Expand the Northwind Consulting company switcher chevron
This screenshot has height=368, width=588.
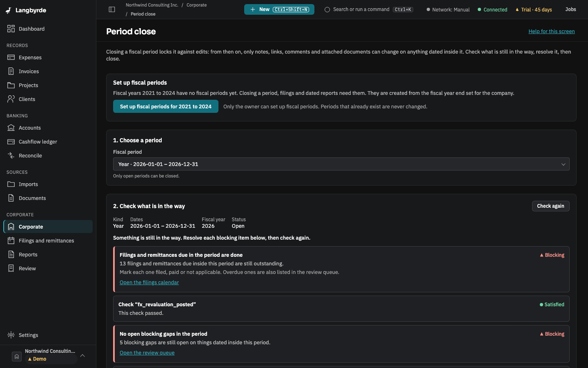pyautogui.click(x=82, y=355)
